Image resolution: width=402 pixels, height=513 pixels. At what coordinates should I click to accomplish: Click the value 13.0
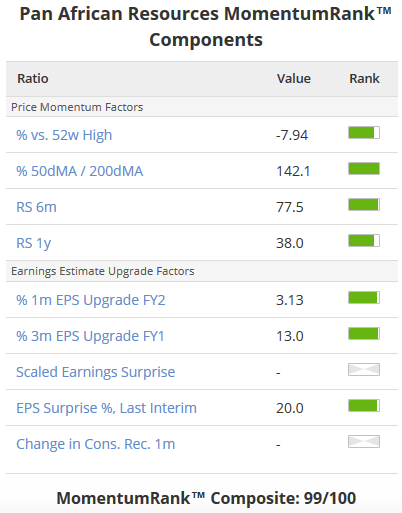(290, 336)
